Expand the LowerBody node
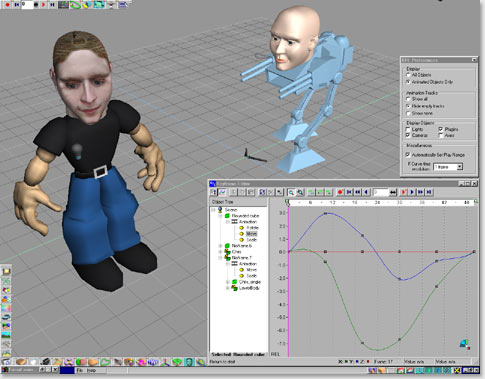This screenshot has height=379, width=485. [x=228, y=288]
